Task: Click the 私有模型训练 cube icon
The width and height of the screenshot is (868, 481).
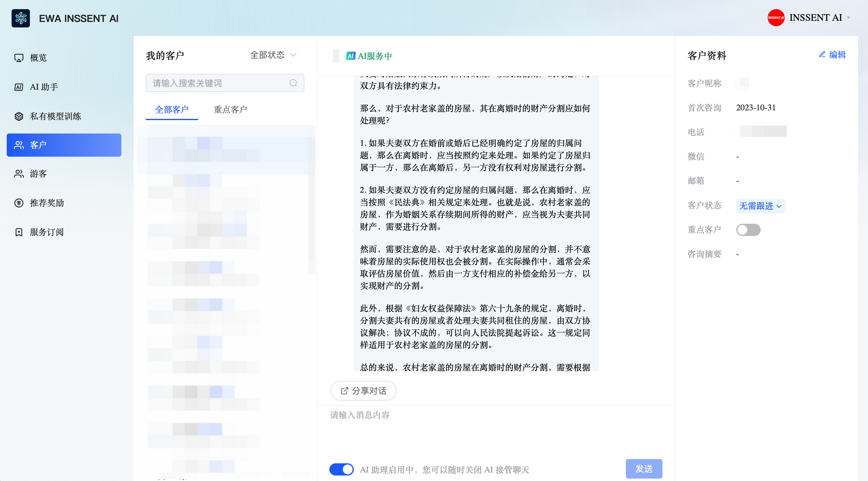Action: click(19, 116)
